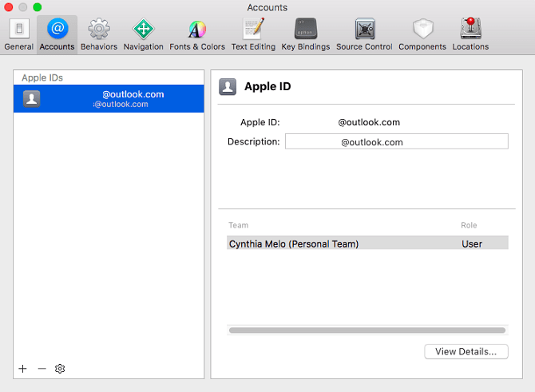Select Cynthia Melo (Personal Team) row
Image resolution: width=535 pixels, height=392 pixels.
367,244
